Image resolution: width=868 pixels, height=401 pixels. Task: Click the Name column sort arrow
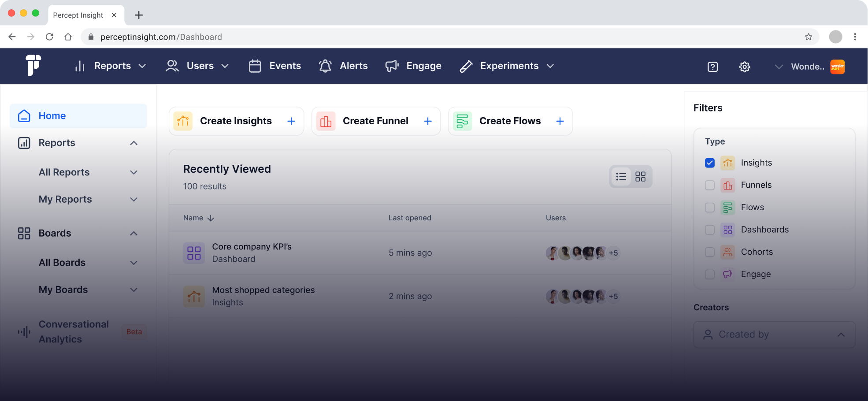pyautogui.click(x=211, y=218)
